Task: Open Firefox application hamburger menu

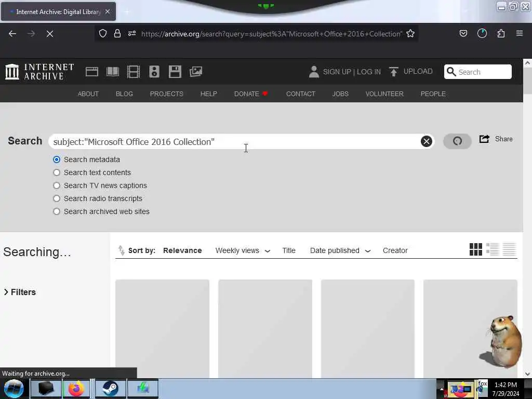Action: pyautogui.click(x=520, y=34)
